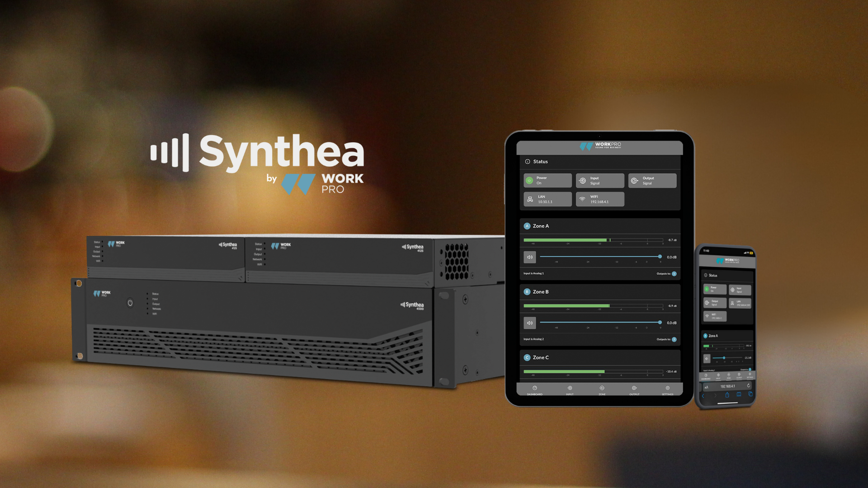Tap the share icon in phone browser toolbar

(727, 395)
